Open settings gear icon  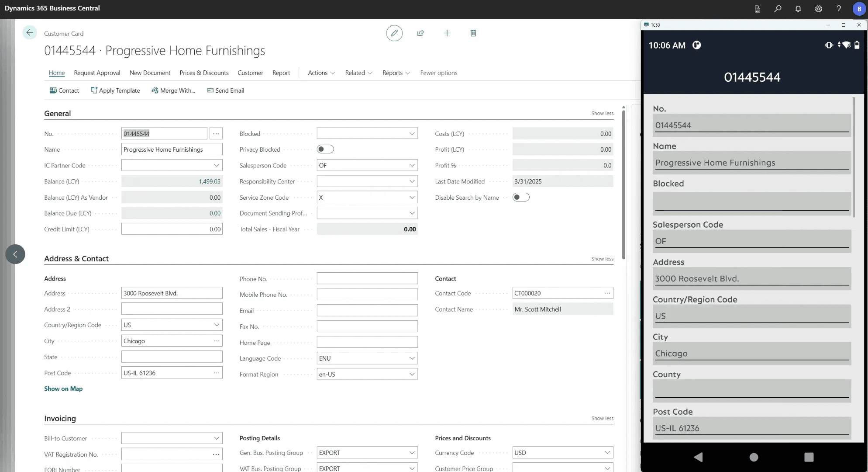coord(819,9)
